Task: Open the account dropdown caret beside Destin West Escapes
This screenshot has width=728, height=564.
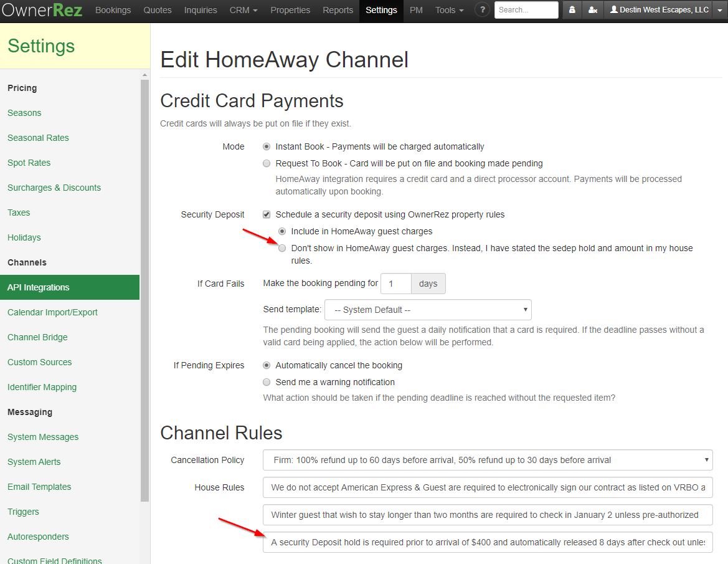Action: pyautogui.click(x=720, y=10)
